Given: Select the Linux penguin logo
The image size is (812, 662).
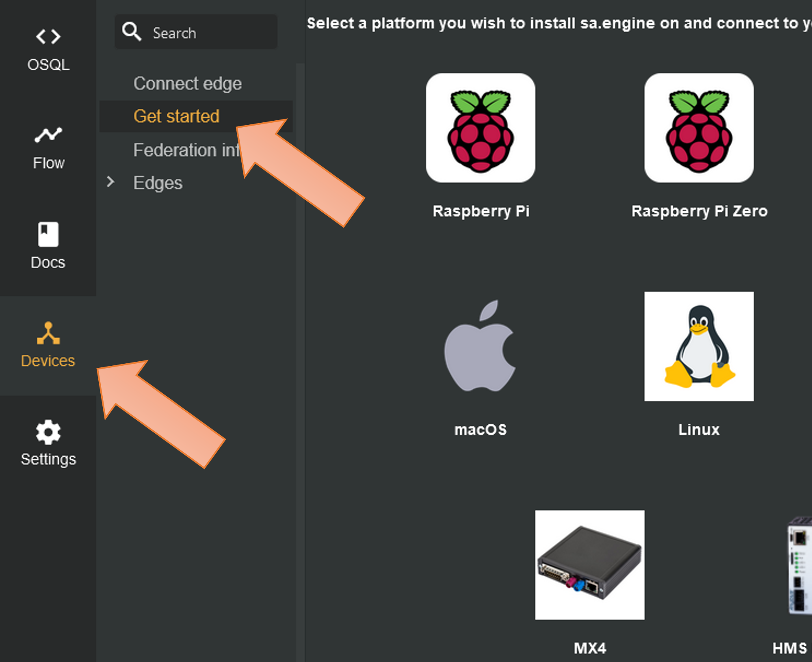Looking at the screenshot, I should click(x=699, y=346).
